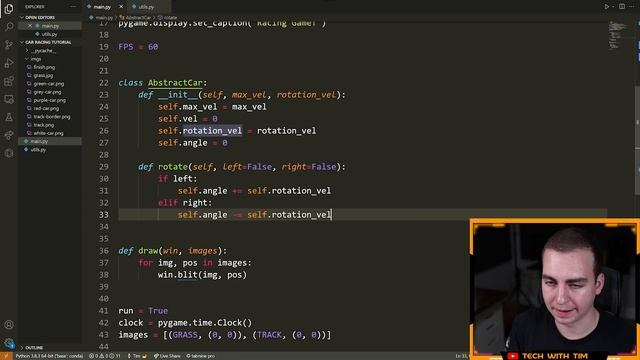640x360 pixels.
Task: Click Tim account status bar item
Action: coord(137,356)
